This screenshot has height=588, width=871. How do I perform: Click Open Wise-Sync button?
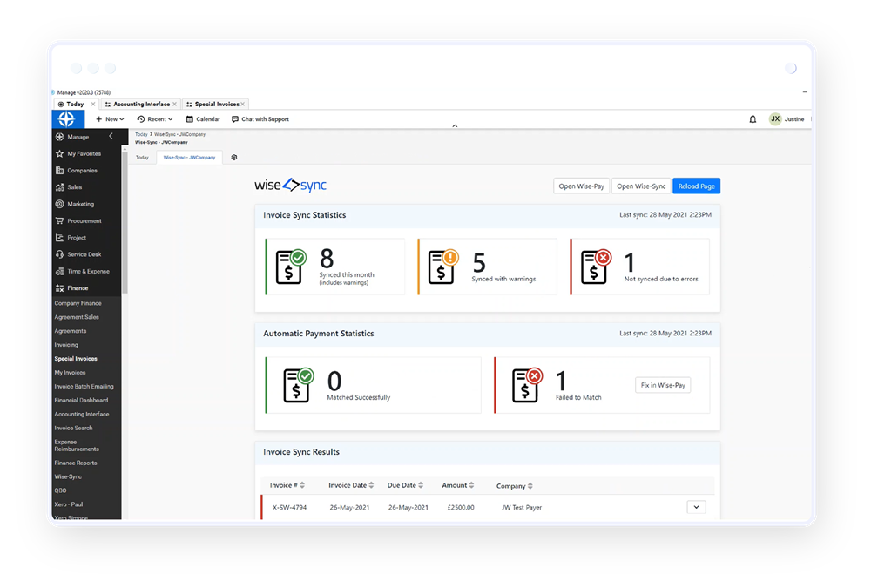coord(641,186)
